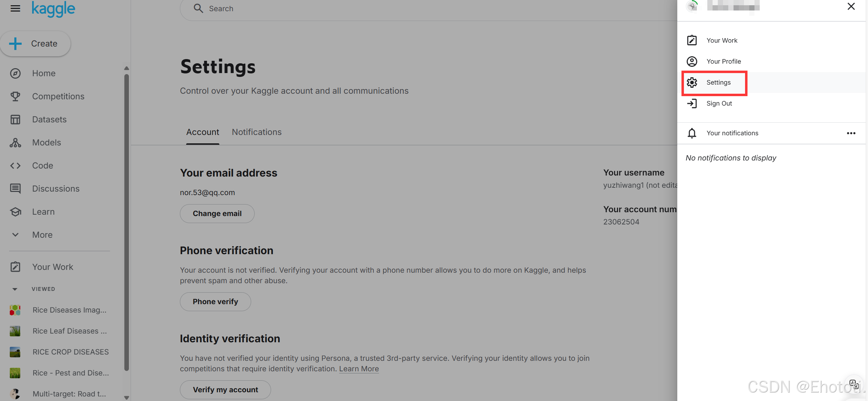868x401 pixels.
Task: Click the Phone verify button
Action: click(215, 302)
